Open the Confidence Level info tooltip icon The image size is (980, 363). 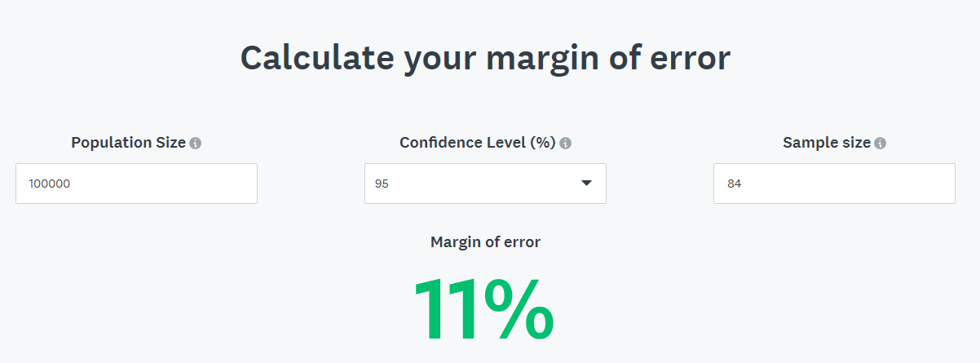566,144
